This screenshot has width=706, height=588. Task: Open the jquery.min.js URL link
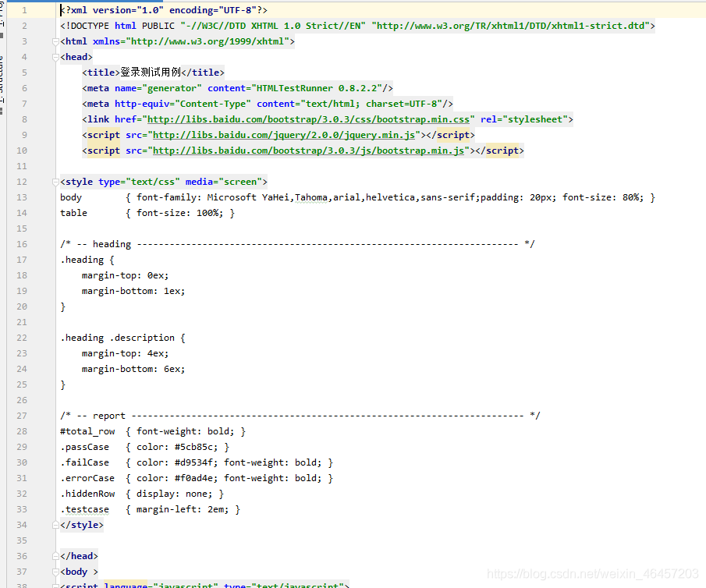tap(284, 135)
